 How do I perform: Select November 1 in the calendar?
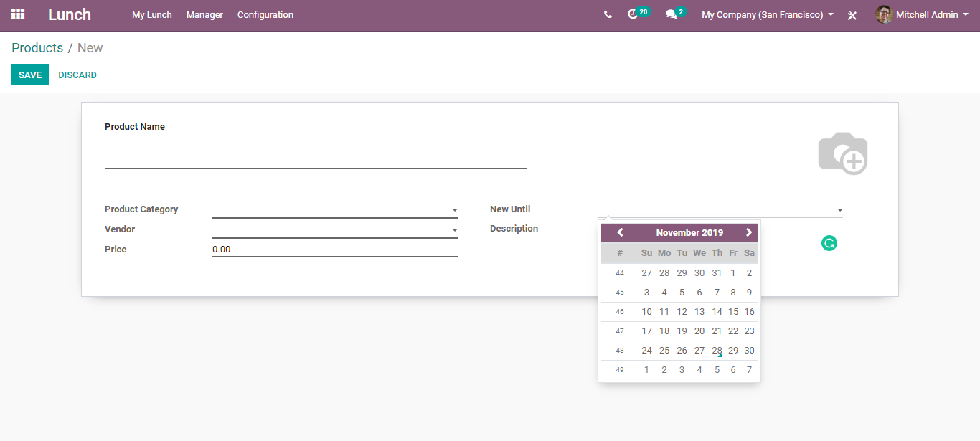click(x=733, y=273)
